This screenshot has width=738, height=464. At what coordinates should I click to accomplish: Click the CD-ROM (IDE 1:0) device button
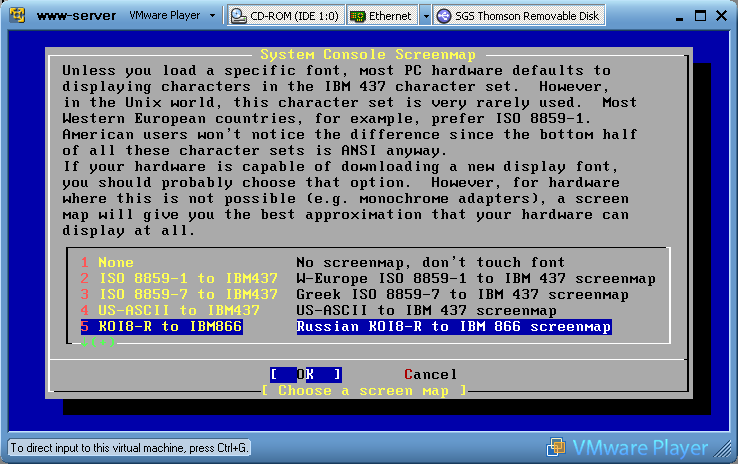286,16
